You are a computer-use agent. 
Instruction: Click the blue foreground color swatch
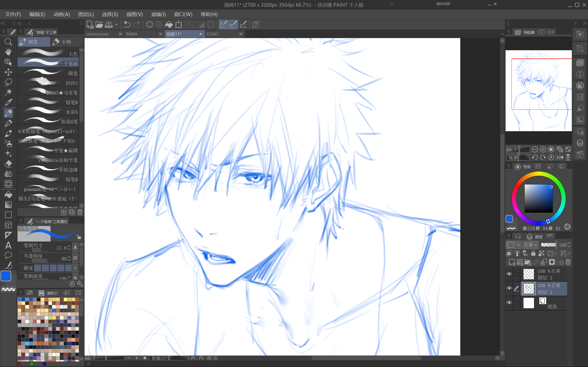pyautogui.click(x=6, y=276)
